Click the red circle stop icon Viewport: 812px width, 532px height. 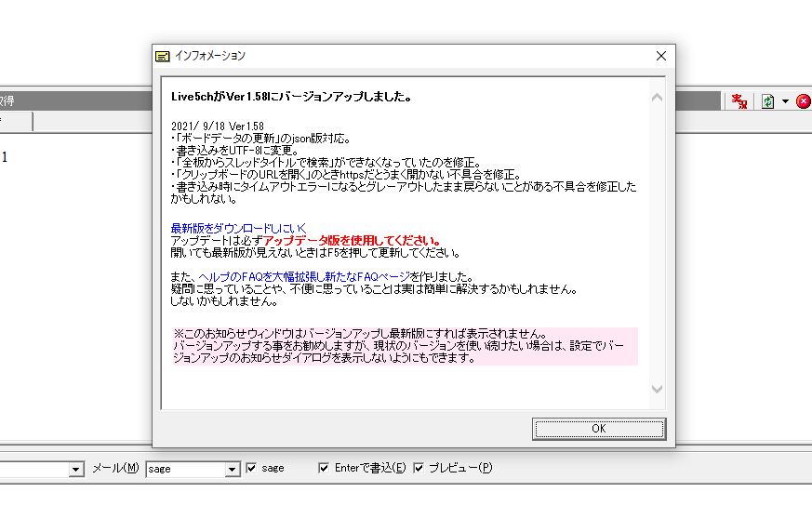tap(804, 101)
